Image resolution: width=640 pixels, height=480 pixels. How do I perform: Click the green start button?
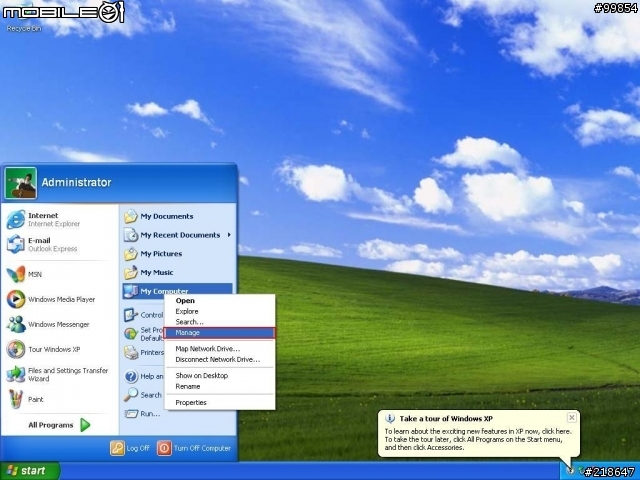(30, 471)
